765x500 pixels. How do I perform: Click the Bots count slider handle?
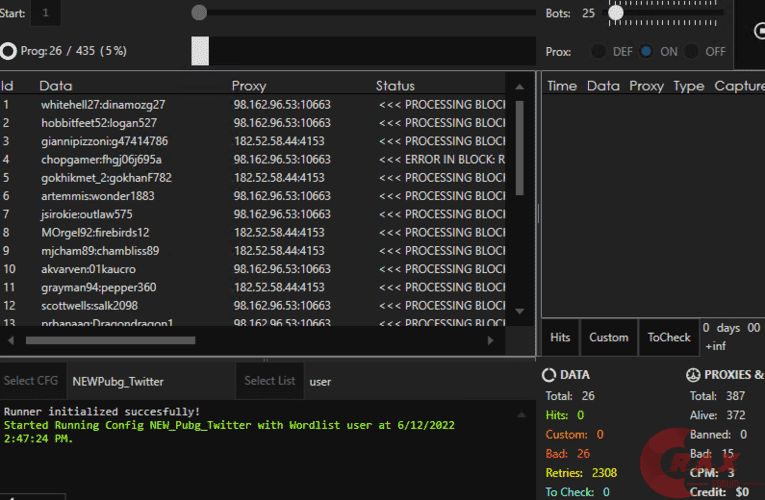tap(616, 13)
